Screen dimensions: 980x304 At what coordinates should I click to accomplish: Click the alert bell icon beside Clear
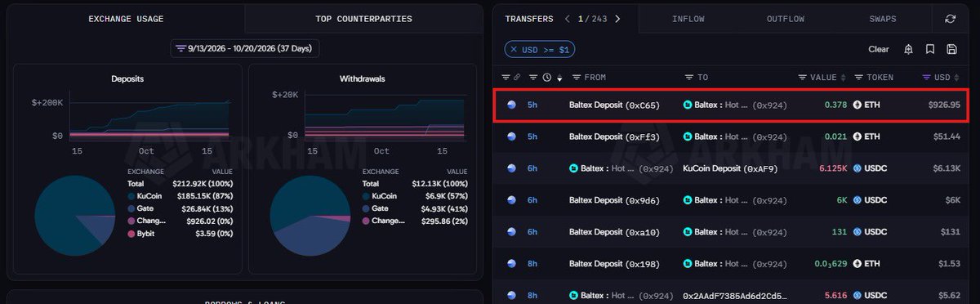click(x=908, y=49)
